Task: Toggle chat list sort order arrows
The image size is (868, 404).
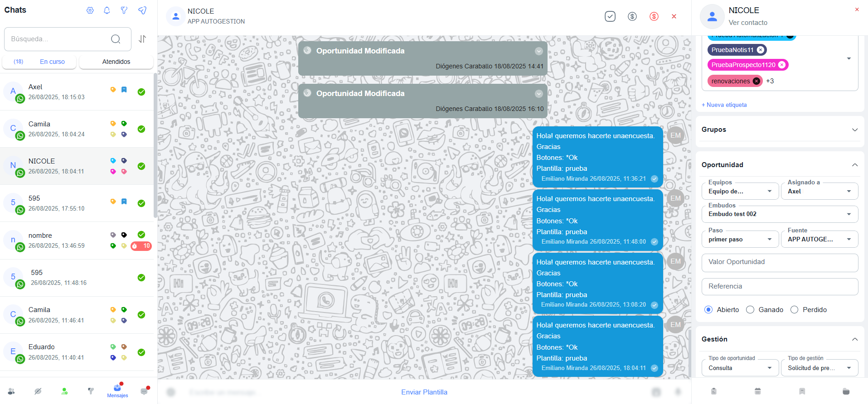Action: point(142,39)
